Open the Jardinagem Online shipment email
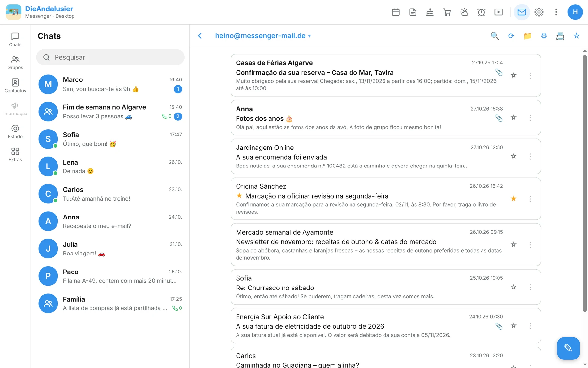 (x=385, y=156)
